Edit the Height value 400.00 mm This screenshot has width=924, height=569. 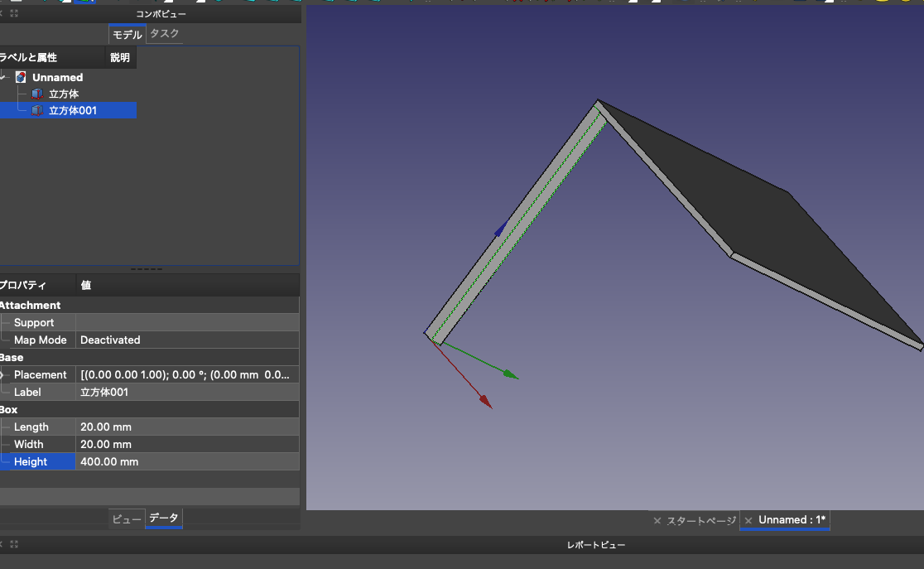pos(187,461)
